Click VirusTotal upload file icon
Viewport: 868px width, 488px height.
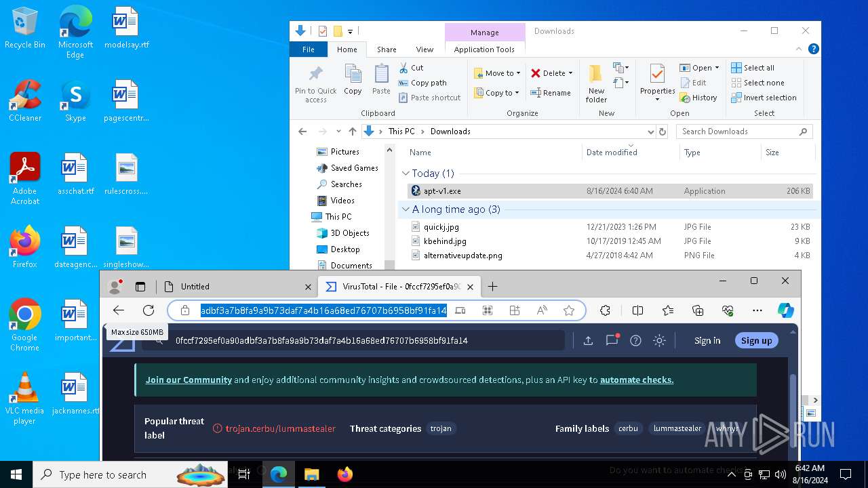click(588, 340)
